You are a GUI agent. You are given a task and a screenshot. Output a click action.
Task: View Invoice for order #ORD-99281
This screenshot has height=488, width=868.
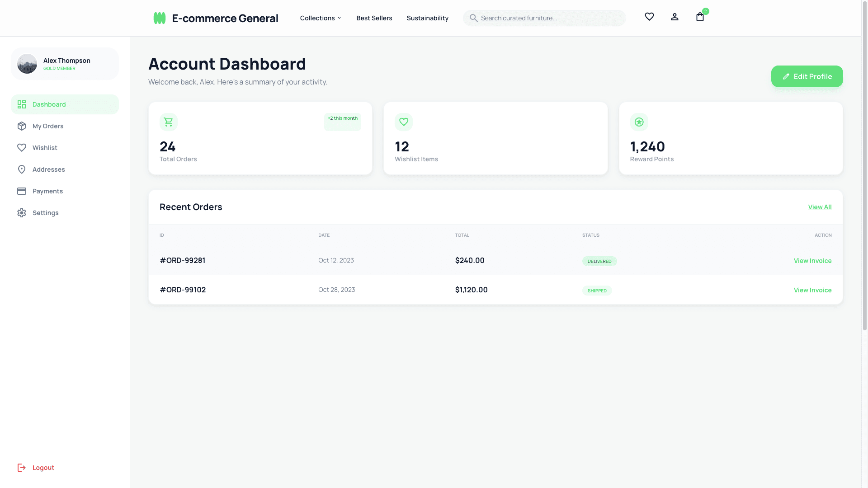[812, 261]
